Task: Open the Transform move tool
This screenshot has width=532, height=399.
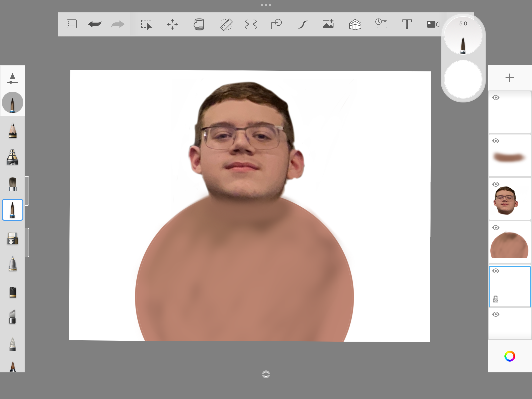Action: (x=172, y=24)
